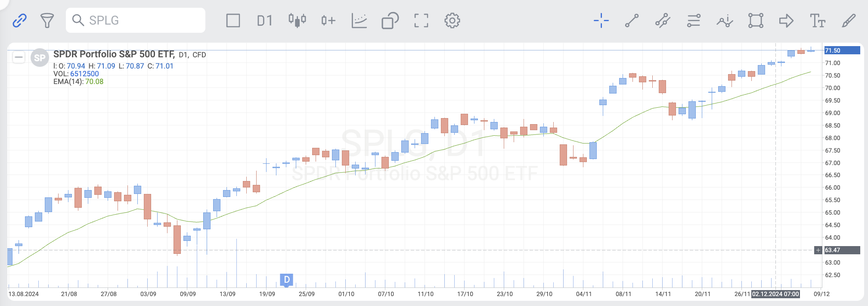Open the candlestick chart type icon
Screen dimensions: 868x306
[x=297, y=20]
